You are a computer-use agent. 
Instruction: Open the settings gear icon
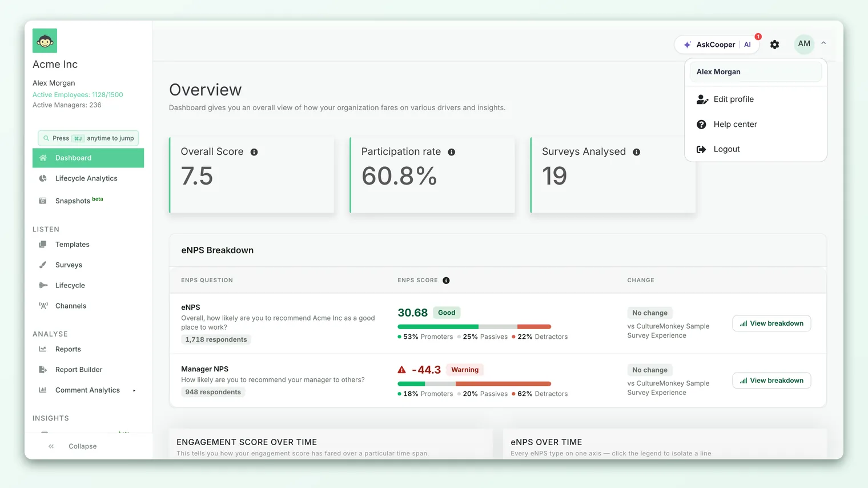coord(774,45)
